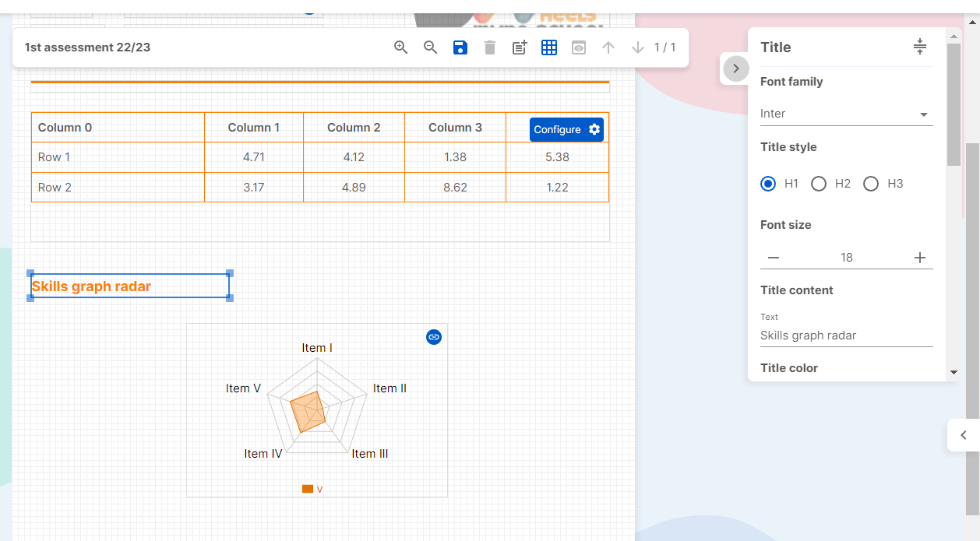Click table cell with value 1.22
The height and width of the screenshot is (541, 980).
pyautogui.click(x=557, y=188)
